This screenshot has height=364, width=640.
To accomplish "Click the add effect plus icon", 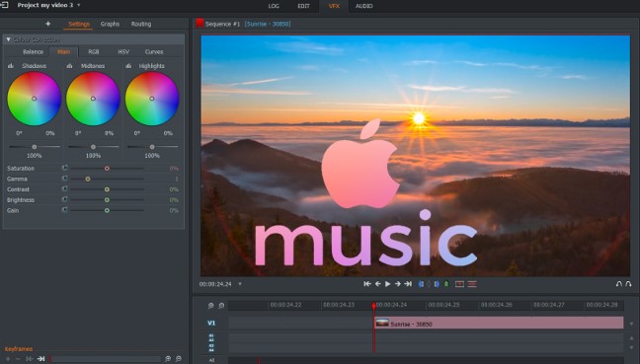I will (47, 24).
